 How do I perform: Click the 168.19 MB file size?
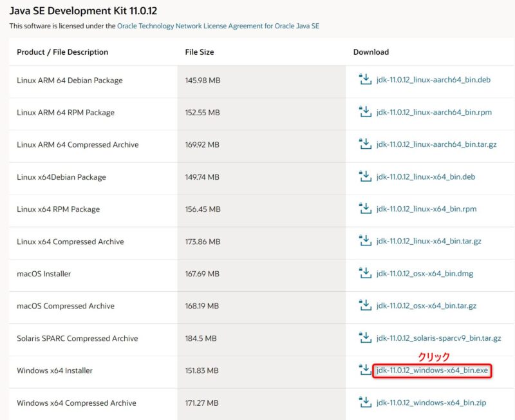tap(201, 306)
